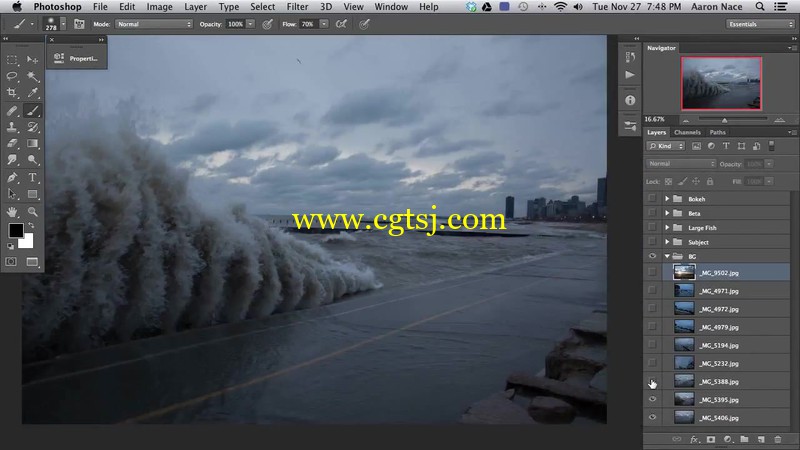Click the foreground color swatch
Screen dimensions: 800x450
pos(15,231)
